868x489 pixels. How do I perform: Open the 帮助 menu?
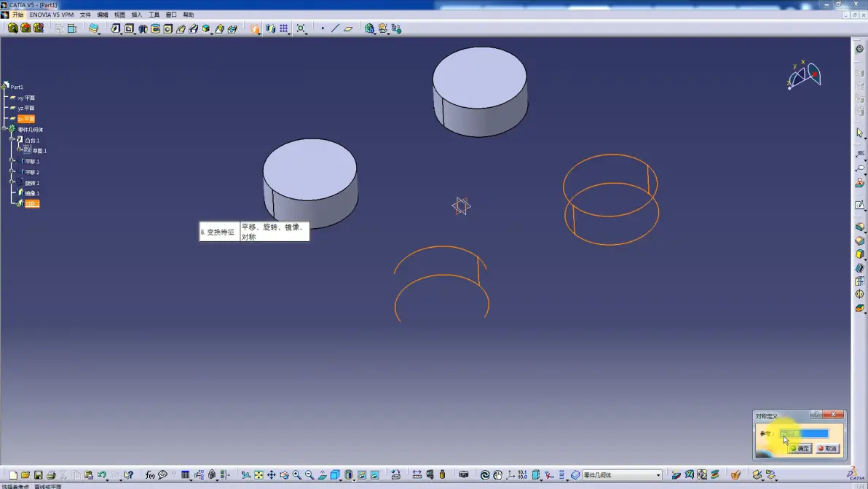pos(188,15)
